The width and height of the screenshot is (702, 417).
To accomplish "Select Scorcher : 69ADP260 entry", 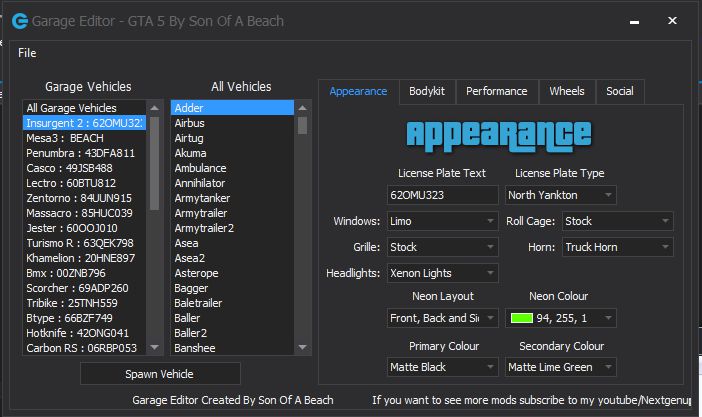I will click(84, 288).
